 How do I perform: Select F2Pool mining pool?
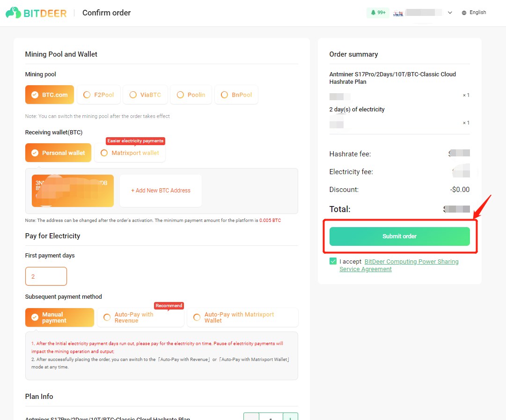99,95
